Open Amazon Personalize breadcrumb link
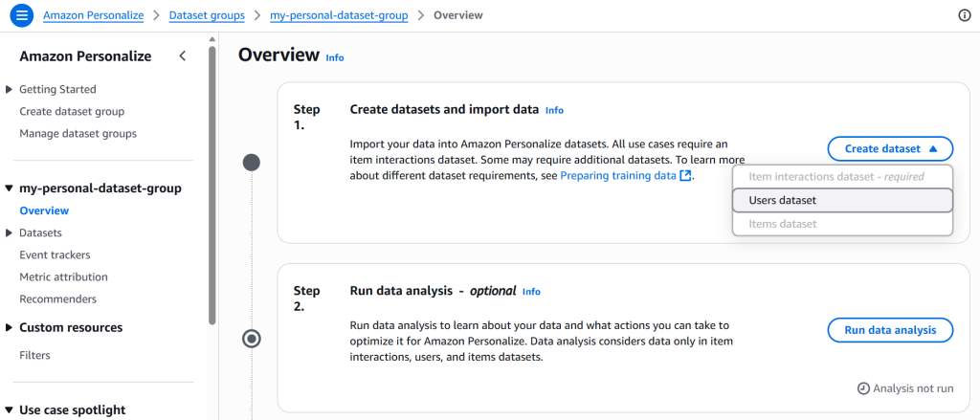This screenshot has width=980, height=420. [x=93, y=15]
